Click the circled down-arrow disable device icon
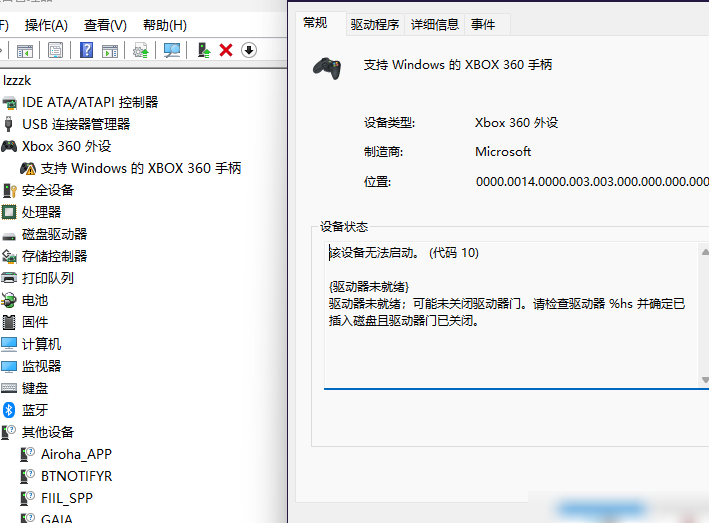The width and height of the screenshot is (709, 523). [249, 50]
